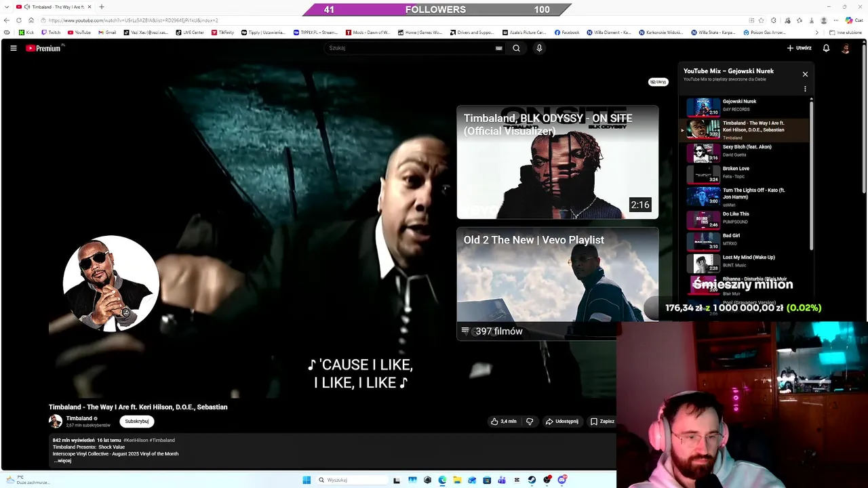Open the Twitch bookmark
Image resolution: width=868 pixels, height=488 pixels.
(x=51, y=33)
